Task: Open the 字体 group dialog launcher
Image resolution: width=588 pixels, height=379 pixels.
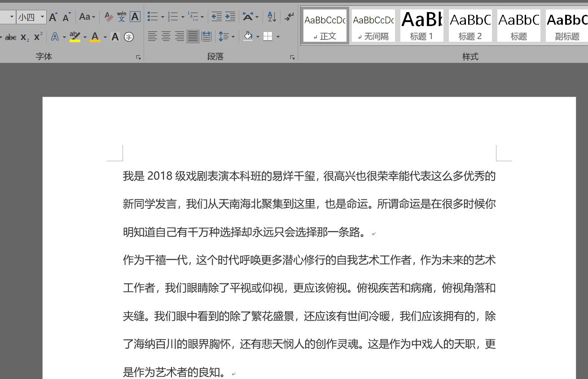Action: (x=138, y=57)
